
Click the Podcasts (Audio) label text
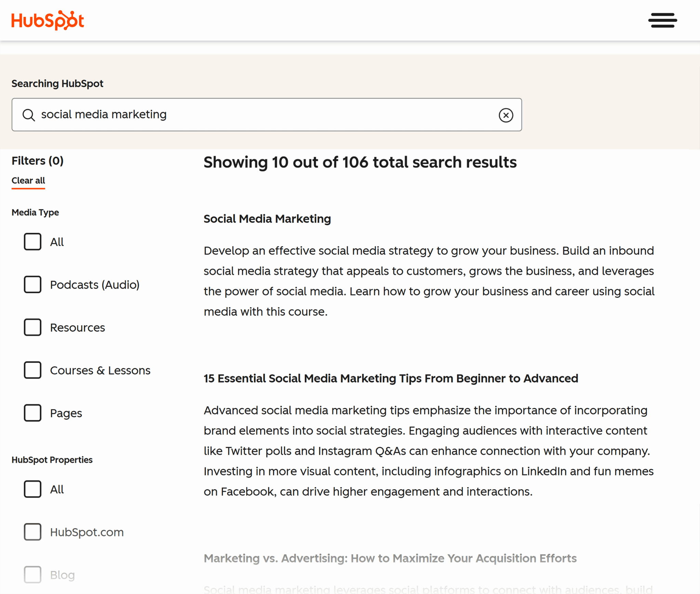pos(95,285)
